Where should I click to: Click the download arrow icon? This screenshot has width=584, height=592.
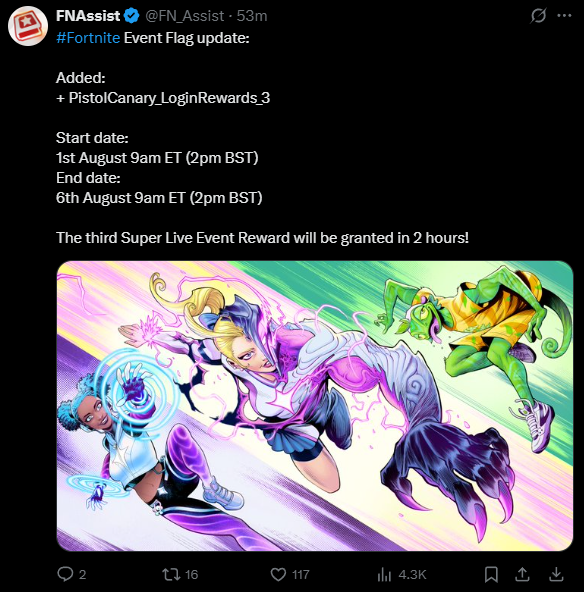[556, 574]
